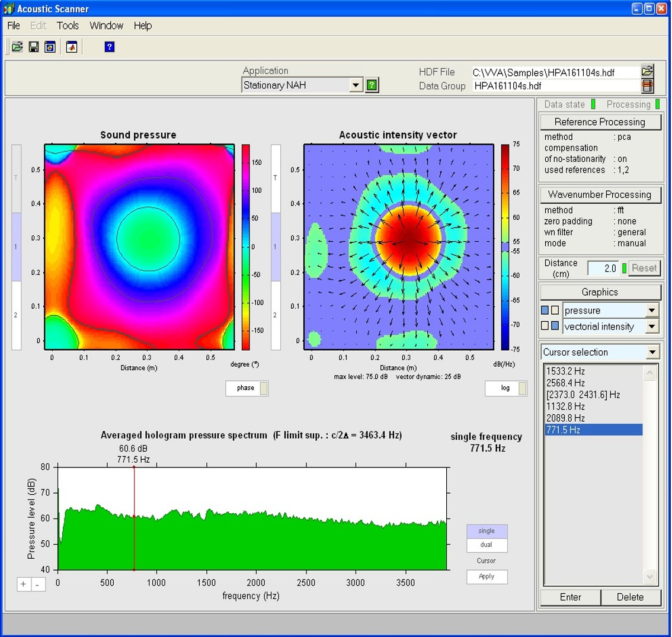Click the MATLAB export toolbar icon
This screenshot has width=672, height=637.
pos(72,47)
